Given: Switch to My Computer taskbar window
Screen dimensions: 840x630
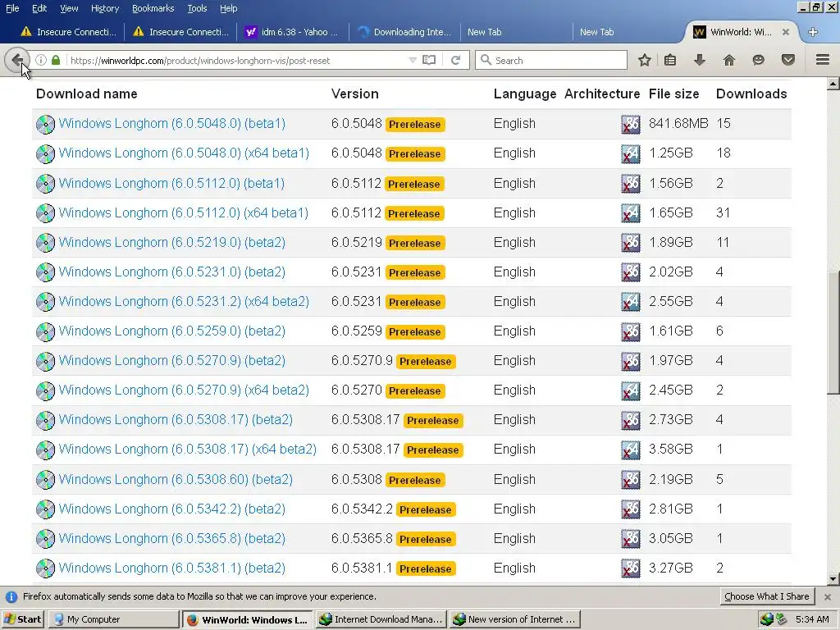Looking at the screenshot, I should click(x=114, y=619).
